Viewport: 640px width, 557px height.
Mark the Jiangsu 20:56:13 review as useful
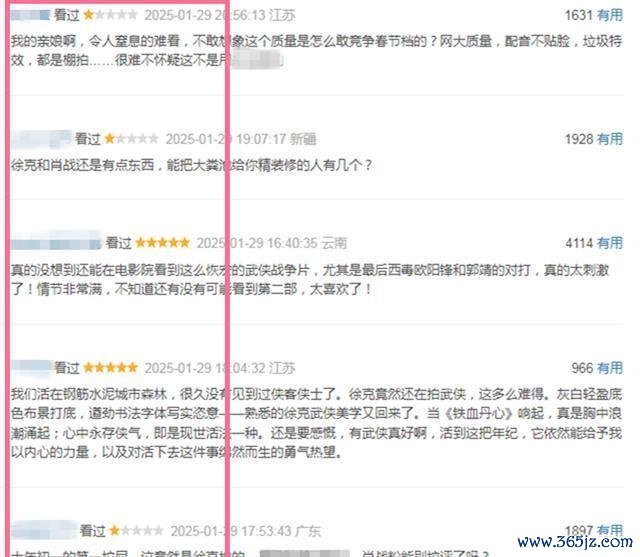click(x=610, y=15)
